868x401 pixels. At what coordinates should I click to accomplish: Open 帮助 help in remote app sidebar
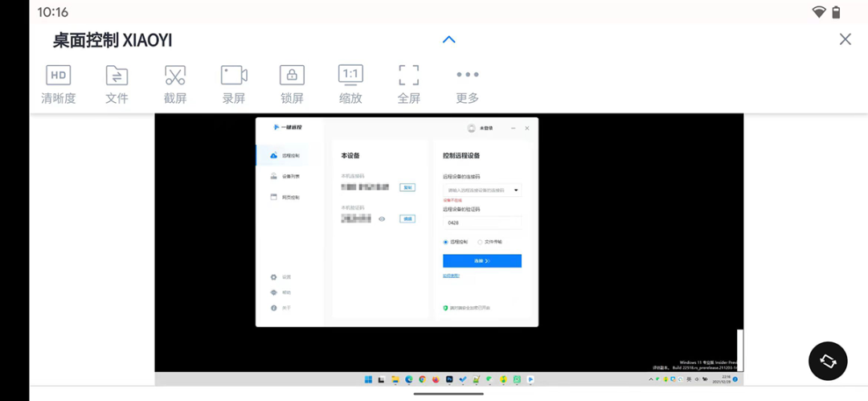pyautogui.click(x=280, y=293)
